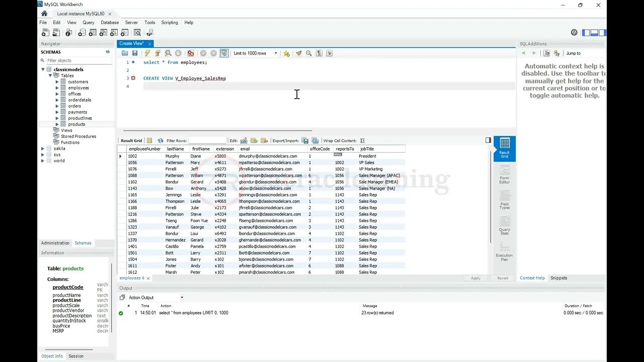Switch to Result Grid side panel
The image size is (644, 362).
click(x=505, y=149)
